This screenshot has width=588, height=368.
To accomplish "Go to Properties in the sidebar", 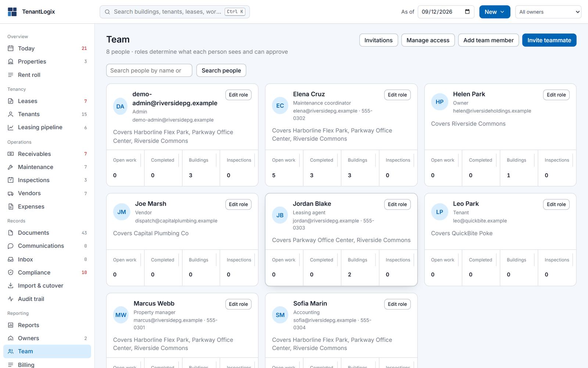I will (47, 61).
